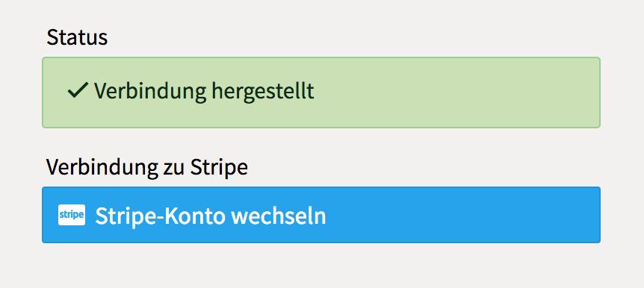
Task: Click empty right area of blue Stripe button
Action: coord(464,215)
